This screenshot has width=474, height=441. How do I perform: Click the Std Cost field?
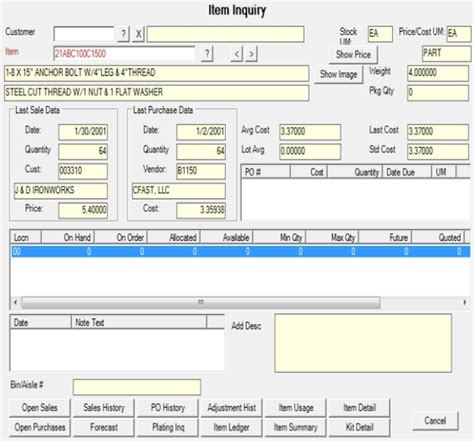[438, 152]
